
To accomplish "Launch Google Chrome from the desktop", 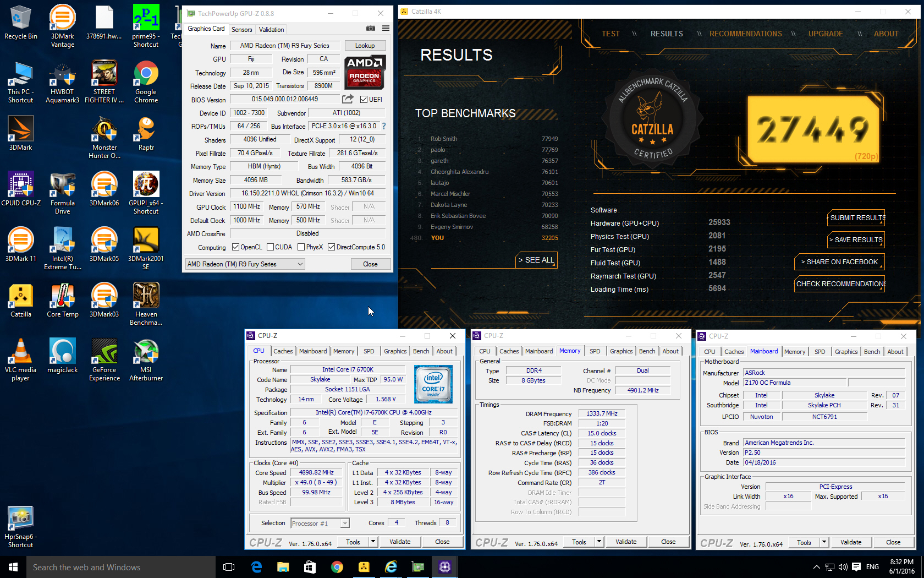I will click(146, 81).
